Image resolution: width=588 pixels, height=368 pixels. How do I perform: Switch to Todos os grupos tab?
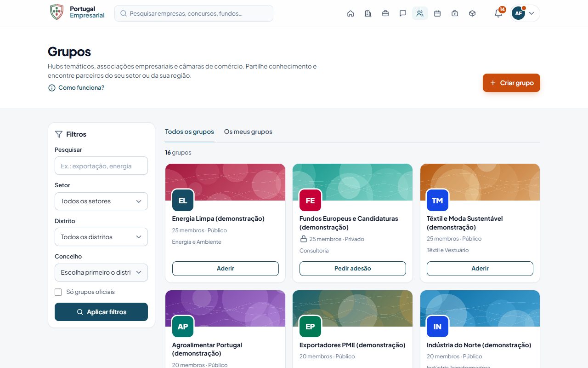point(189,132)
